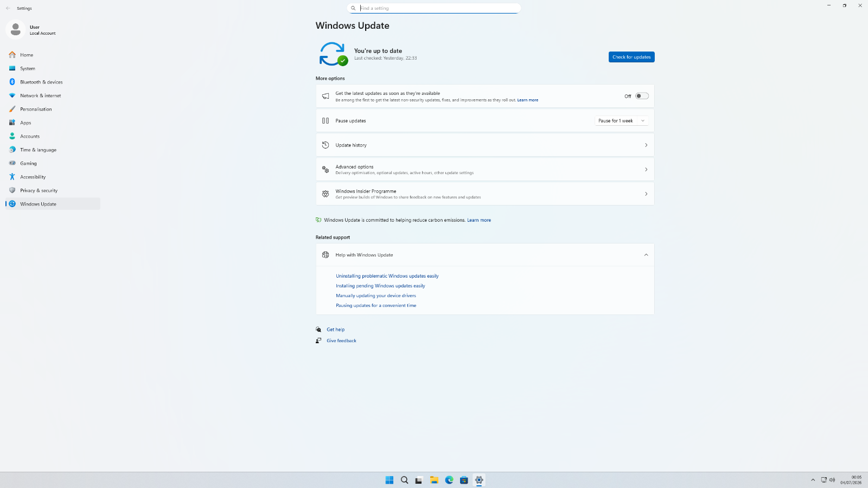Click the Advanced options gears icon
Viewport: 868px width, 488px height.
click(325, 169)
